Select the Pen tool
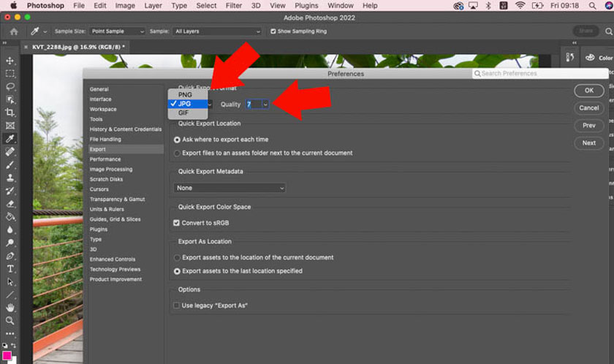Image resolution: width=614 pixels, height=364 pixels. point(10,256)
